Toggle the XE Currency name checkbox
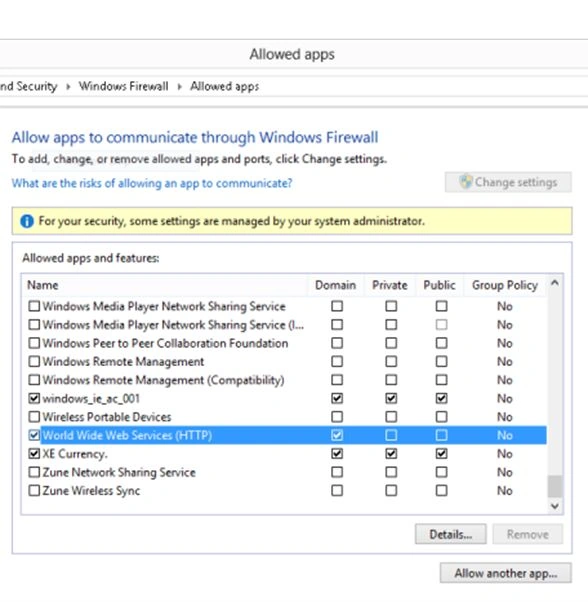The image size is (588, 602). point(34,454)
